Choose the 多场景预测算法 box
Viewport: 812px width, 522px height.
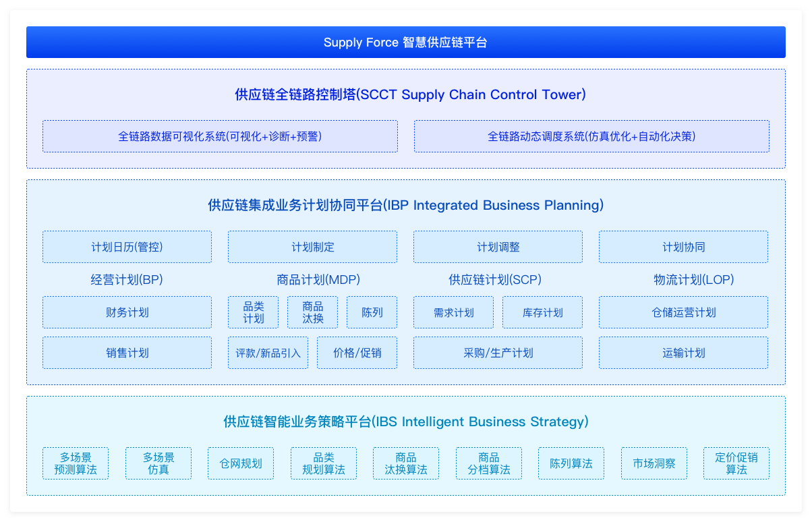point(76,463)
